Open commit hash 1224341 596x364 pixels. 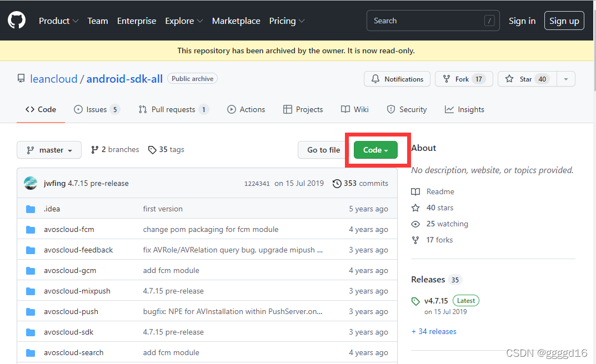tap(257, 184)
